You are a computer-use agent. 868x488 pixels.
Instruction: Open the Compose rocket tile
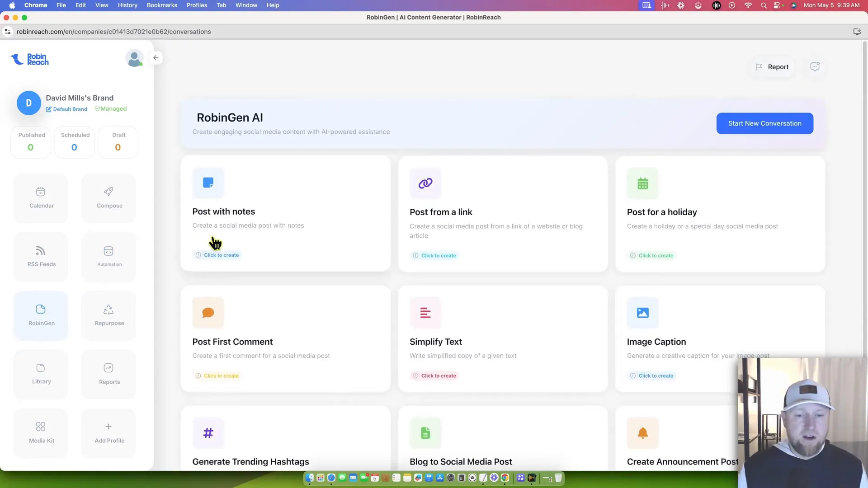pyautogui.click(x=109, y=198)
